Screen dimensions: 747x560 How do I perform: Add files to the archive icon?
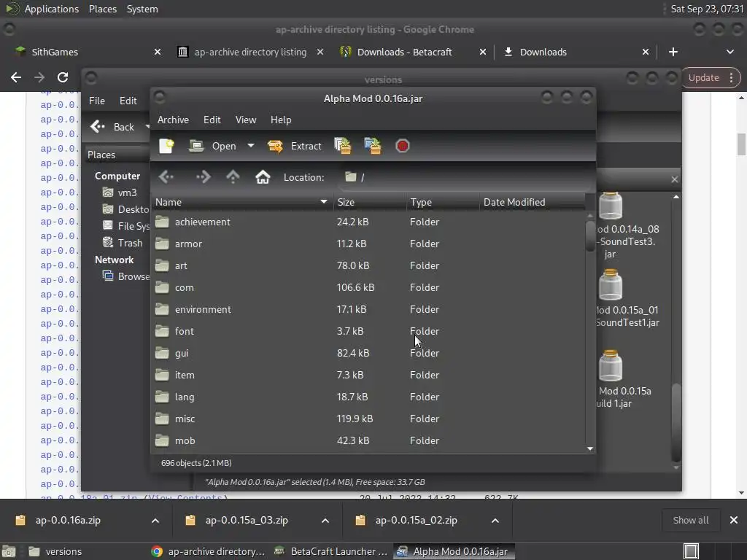(343, 146)
